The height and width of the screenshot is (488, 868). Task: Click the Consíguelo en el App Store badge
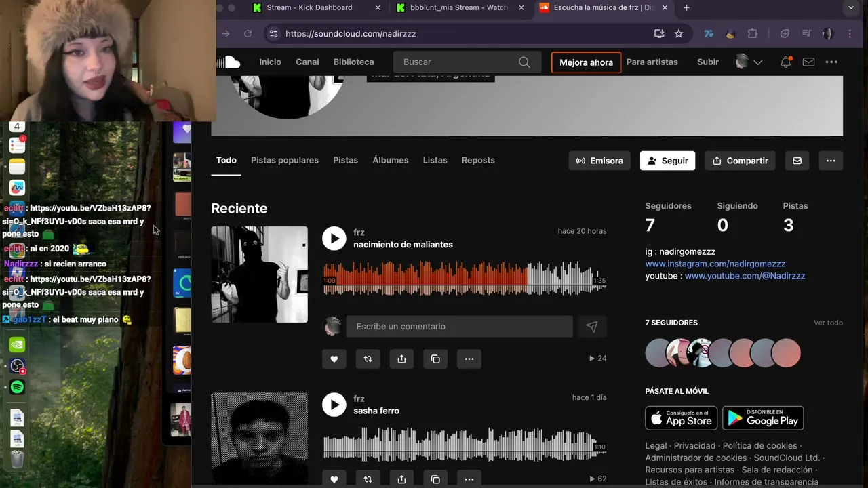681,418
